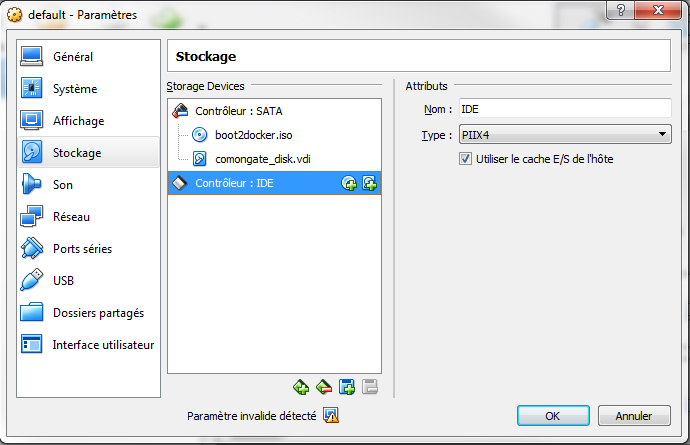Select the Contrôleur : SATA row

[274, 111]
